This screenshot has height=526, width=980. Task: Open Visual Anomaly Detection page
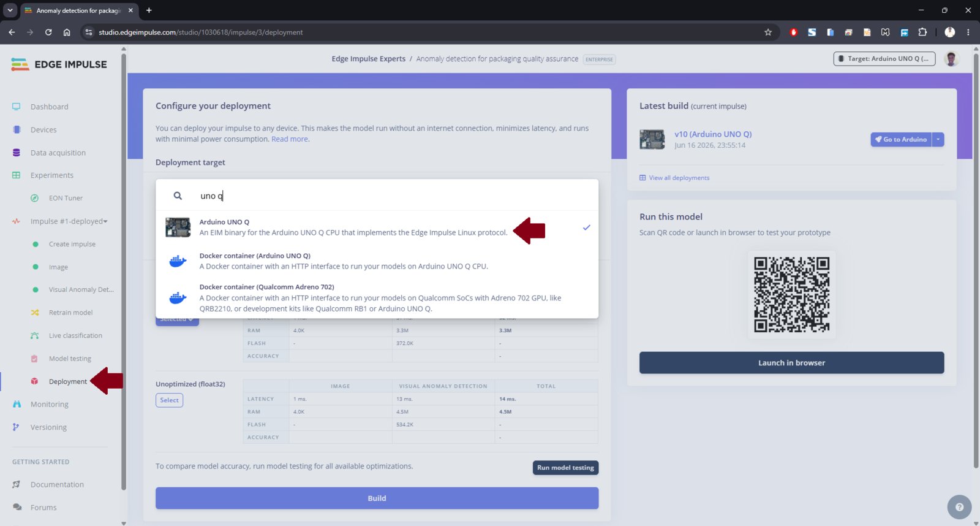(x=81, y=290)
